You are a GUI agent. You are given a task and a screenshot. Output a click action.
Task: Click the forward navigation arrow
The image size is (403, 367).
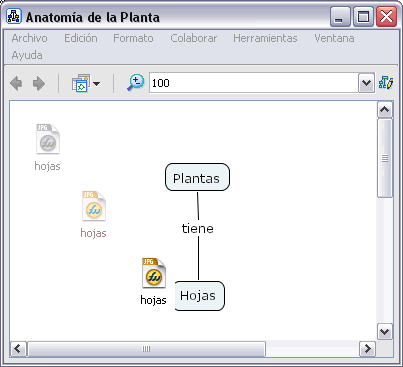pos(39,83)
